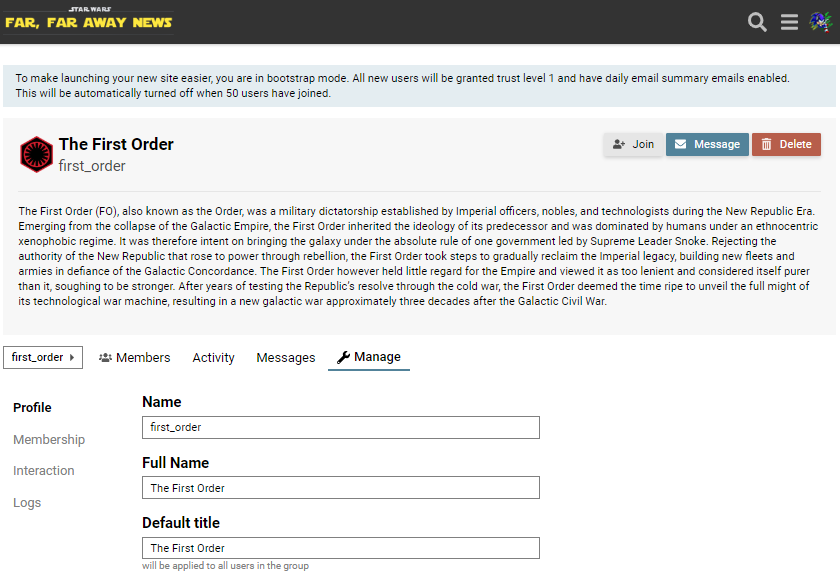Click hint 'will be applied to all users'

pyautogui.click(x=225, y=565)
